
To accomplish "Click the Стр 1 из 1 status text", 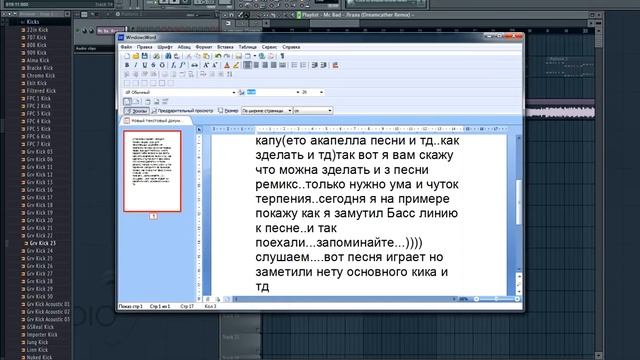I will click(160, 306).
